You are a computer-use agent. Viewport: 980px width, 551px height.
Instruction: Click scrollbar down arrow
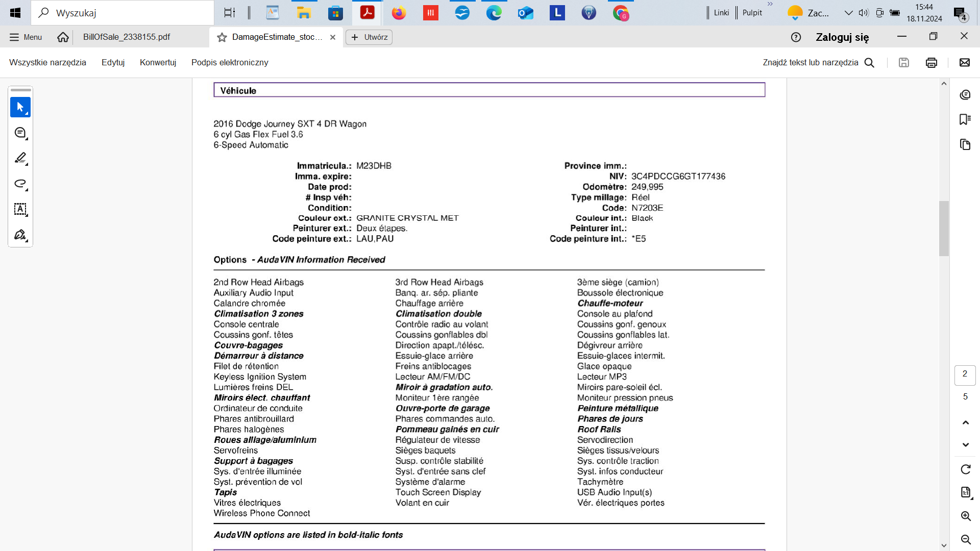tap(944, 545)
